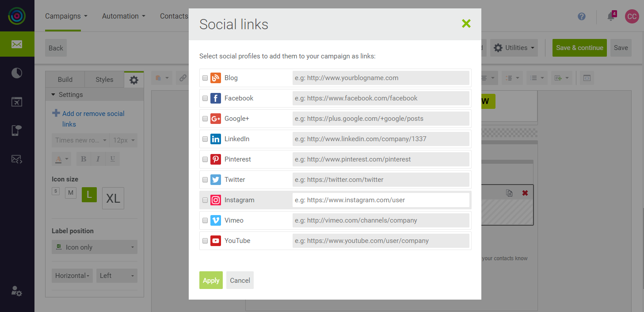644x312 pixels.
Task: Open the Left alignment dropdown
Action: (117, 276)
